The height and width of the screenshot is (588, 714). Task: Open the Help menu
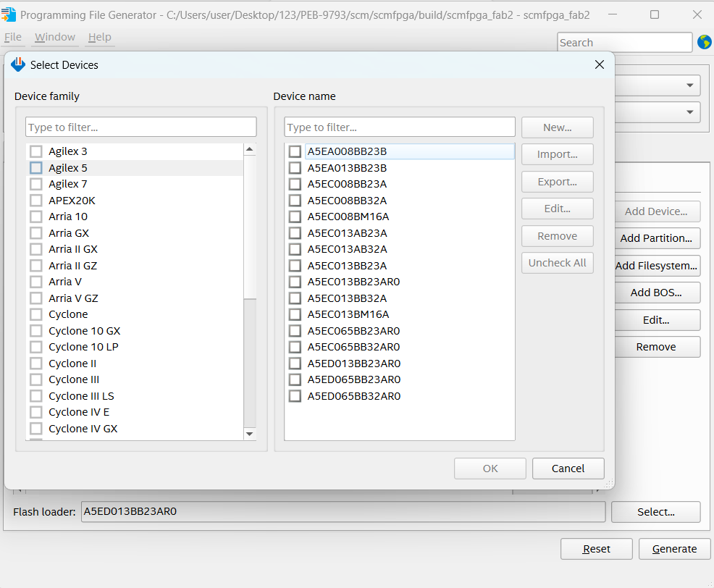(x=100, y=37)
